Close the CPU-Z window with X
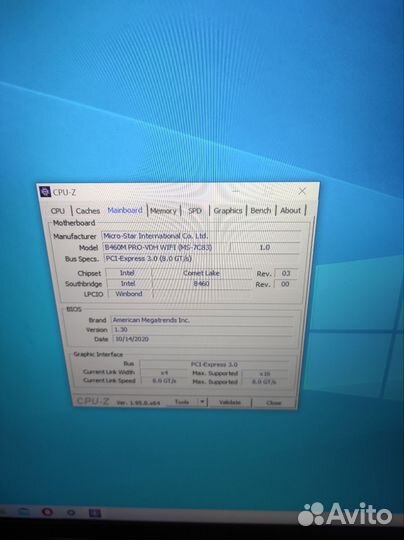The image size is (404, 540). coord(302,191)
